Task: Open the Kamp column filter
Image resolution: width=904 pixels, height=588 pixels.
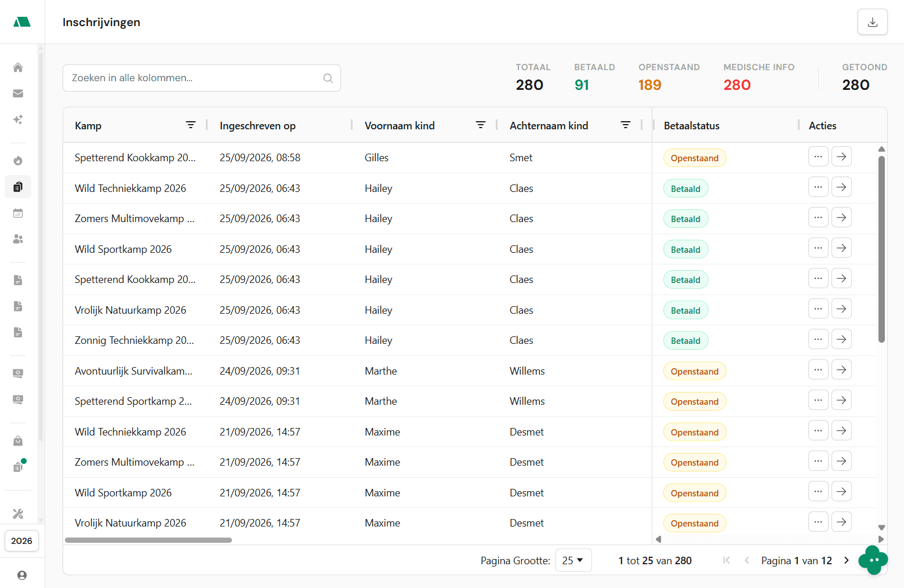Action: 191,125
